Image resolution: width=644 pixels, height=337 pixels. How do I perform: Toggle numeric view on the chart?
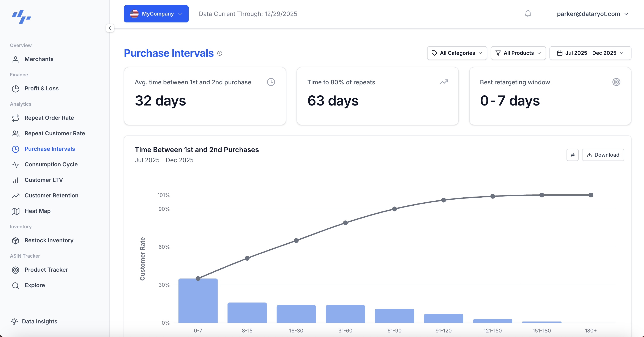(573, 155)
